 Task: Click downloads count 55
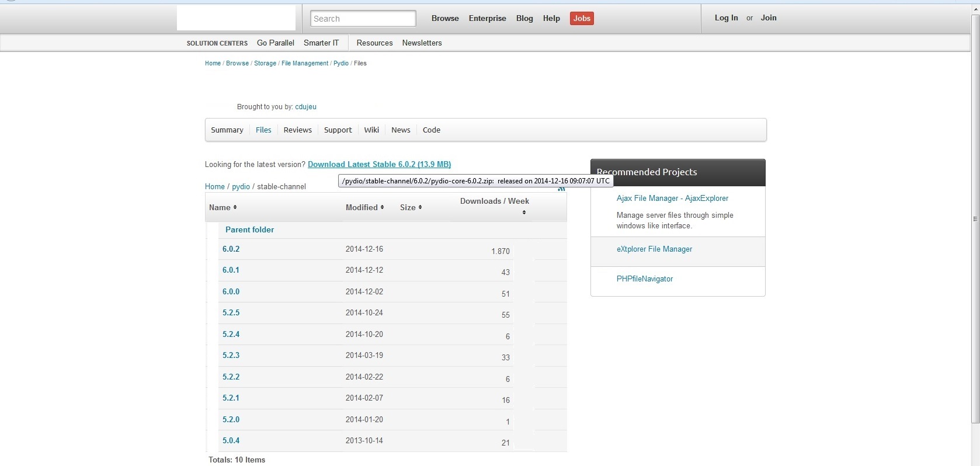pos(506,315)
